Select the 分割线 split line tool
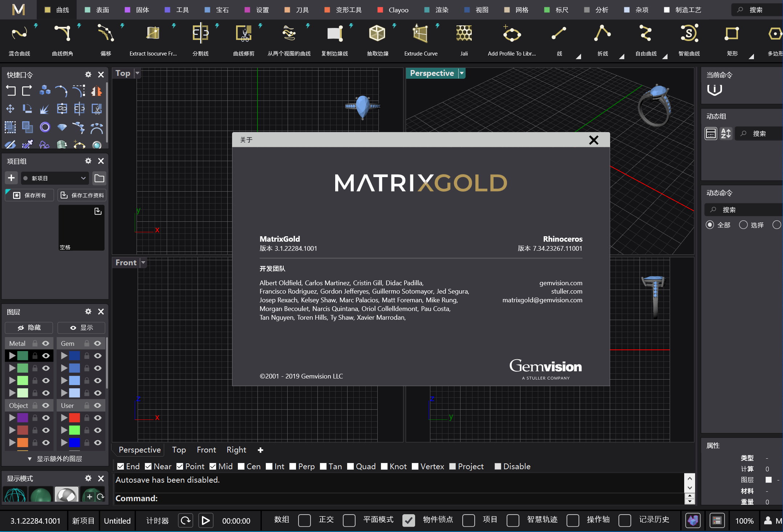 pyautogui.click(x=200, y=39)
